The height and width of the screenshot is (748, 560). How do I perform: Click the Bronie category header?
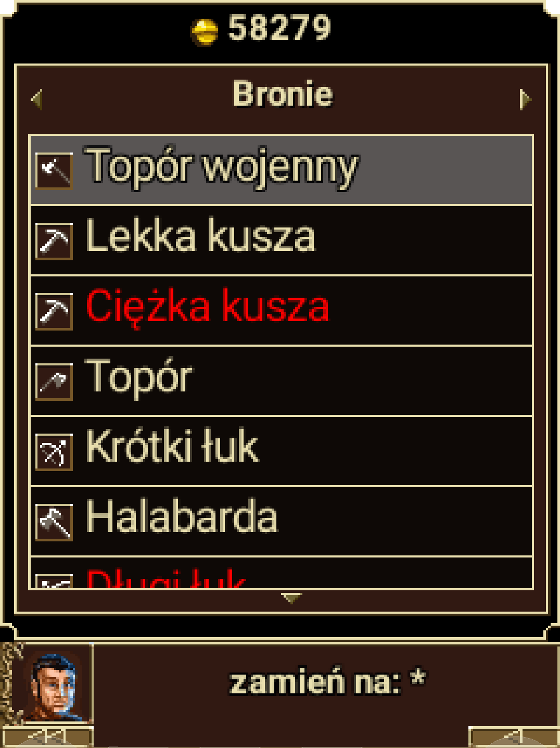click(x=283, y=94)
